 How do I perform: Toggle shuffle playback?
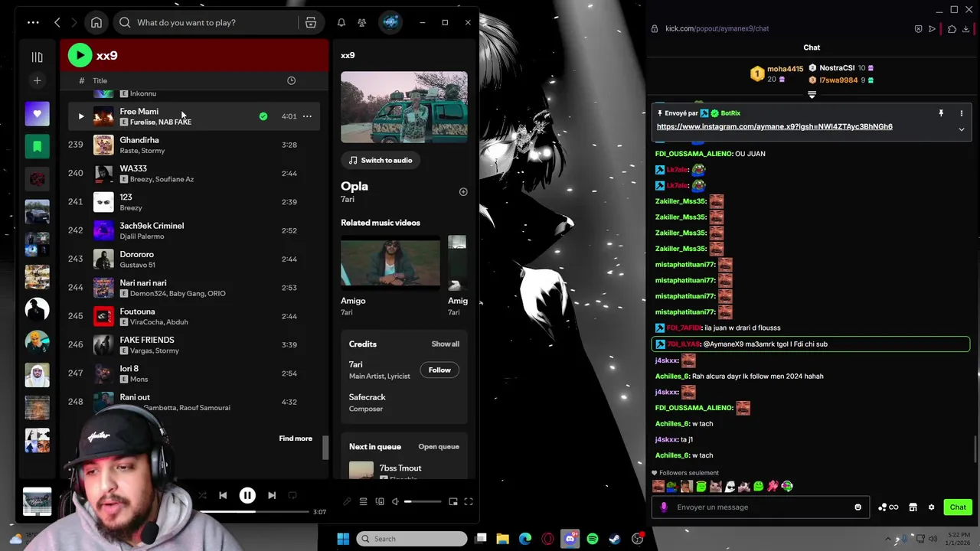[x=202, y=495]
